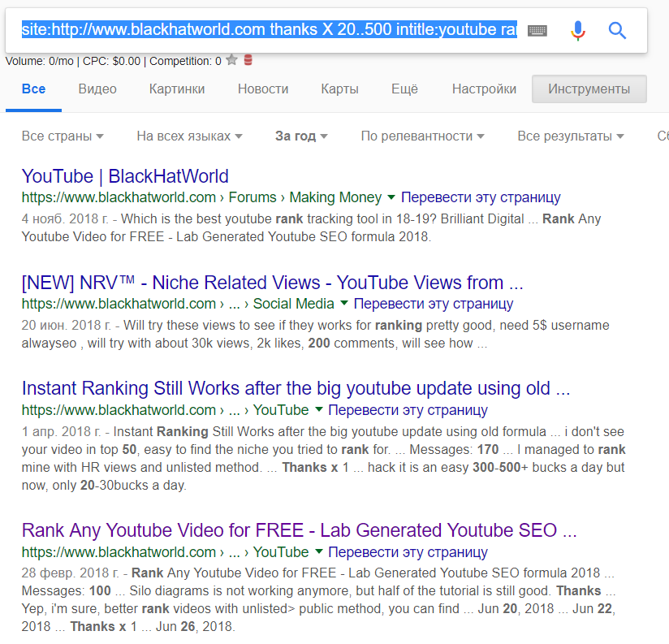Viewport: 669px width, 644px height.
Task: Click URL breadcrumb ending in Making Money
Action: [201, 197]
